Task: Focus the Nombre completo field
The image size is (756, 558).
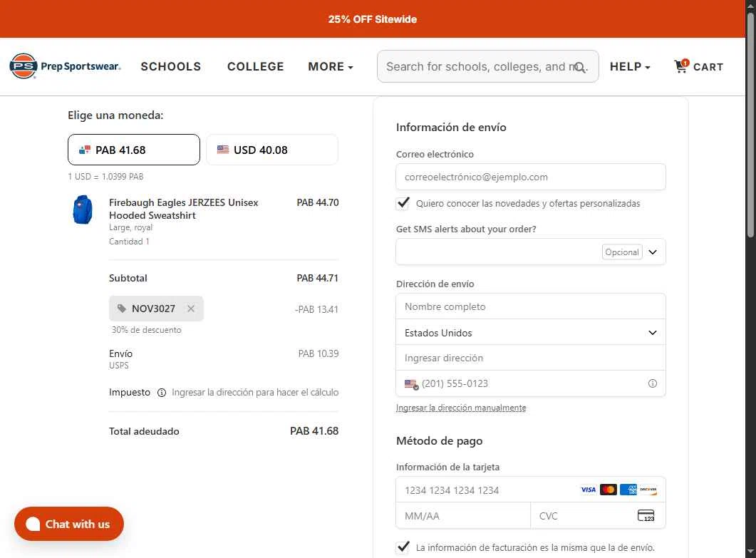Action: (530, 306)
